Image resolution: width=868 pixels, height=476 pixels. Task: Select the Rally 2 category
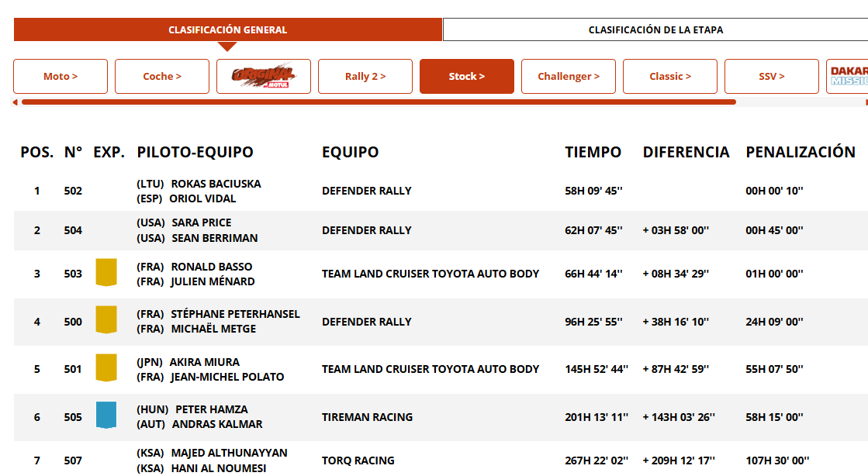(365, 77)
